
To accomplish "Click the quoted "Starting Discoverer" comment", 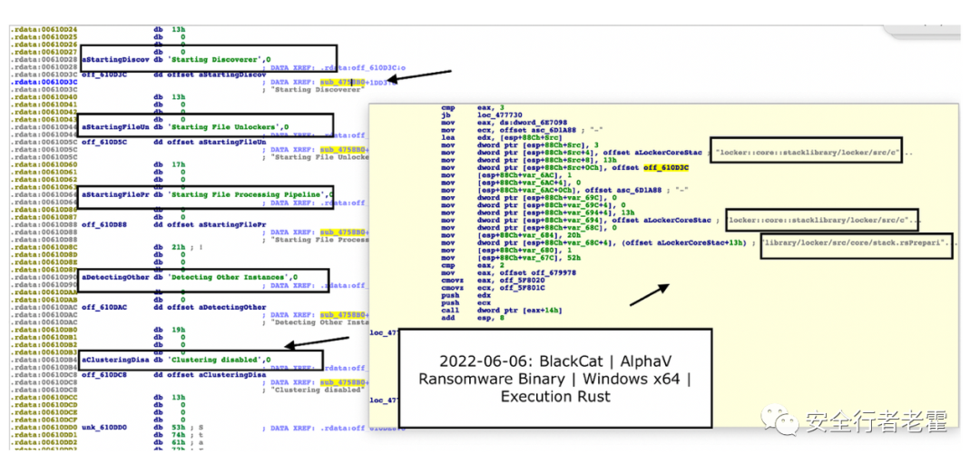I will pos(318,90).
